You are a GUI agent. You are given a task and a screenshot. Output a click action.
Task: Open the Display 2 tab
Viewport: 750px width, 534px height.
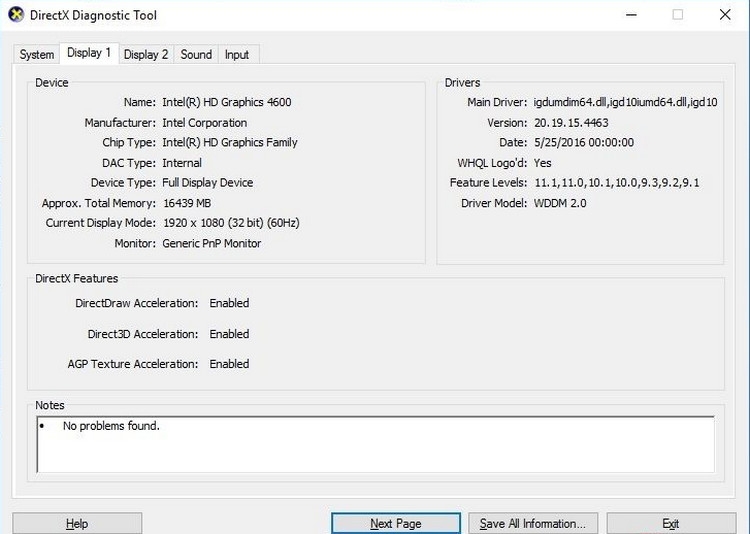(146, 55)
